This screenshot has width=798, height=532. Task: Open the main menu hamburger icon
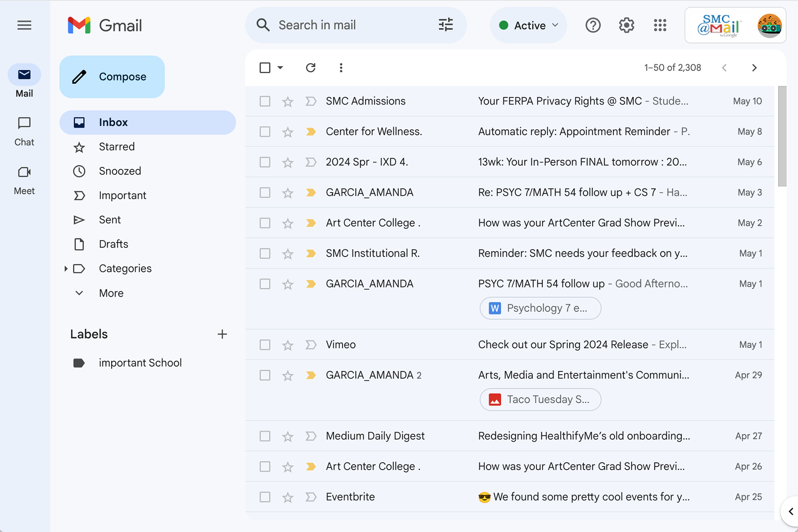pos(24,25)
